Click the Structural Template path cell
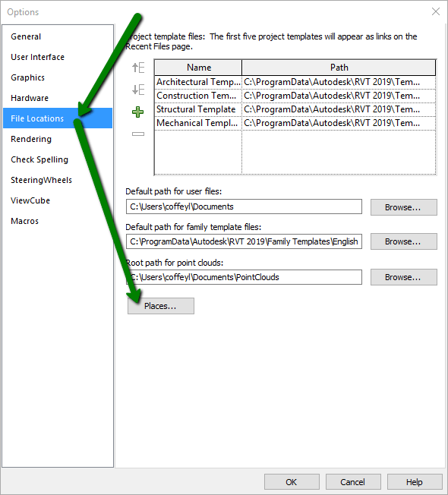This screenshot has width=448, height=495. pos(339,109)
